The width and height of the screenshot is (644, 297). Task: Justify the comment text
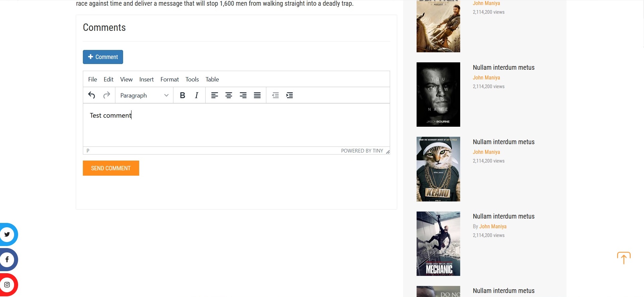click(257, 96)
